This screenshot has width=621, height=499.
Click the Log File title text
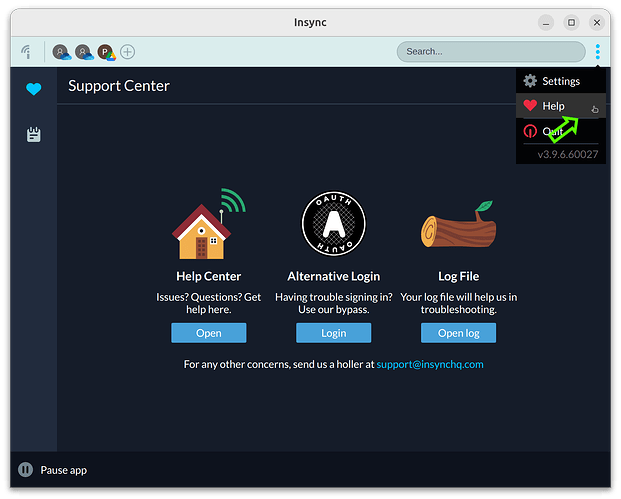pos(459,276)
